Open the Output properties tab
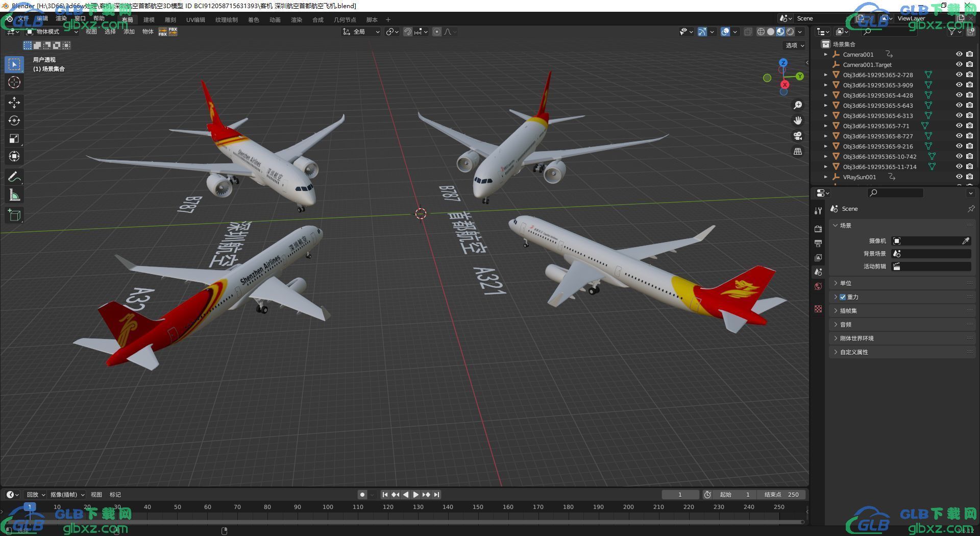The height and width of the screenshot is (536, 980). coord(818,243)
